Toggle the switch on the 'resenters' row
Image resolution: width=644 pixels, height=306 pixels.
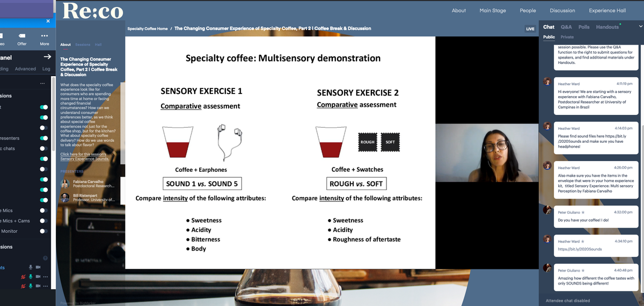tap(44, 138)
